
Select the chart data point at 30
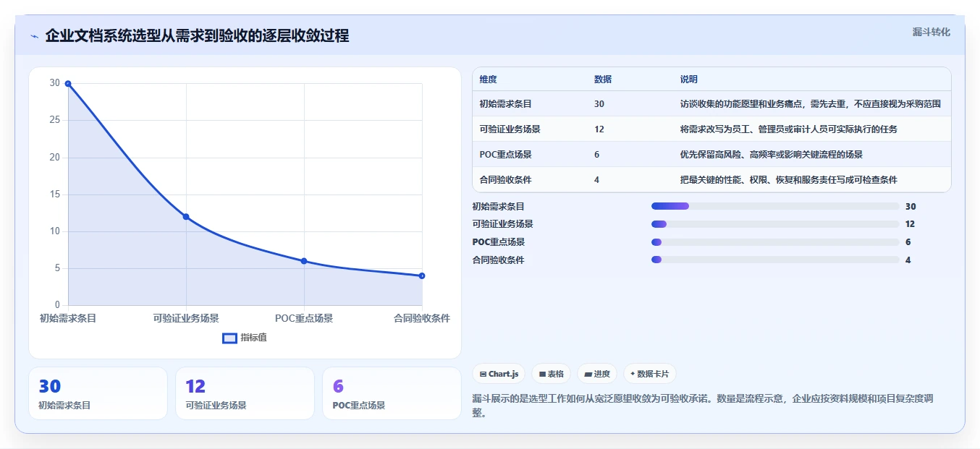pyautogui.click(x=68, y=84)
